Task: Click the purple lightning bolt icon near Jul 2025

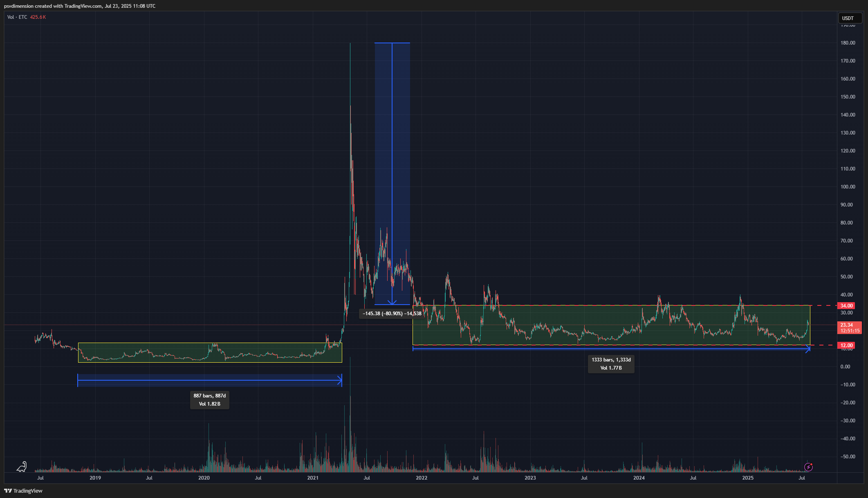Action: point(808,467)
